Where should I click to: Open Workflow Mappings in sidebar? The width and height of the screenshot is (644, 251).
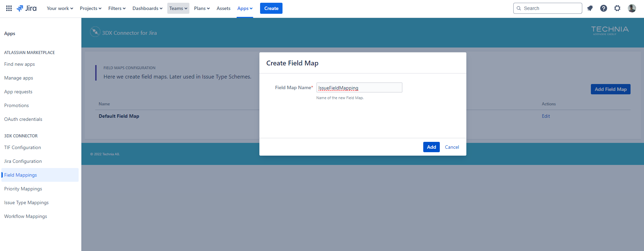click(x=26, y=216)
